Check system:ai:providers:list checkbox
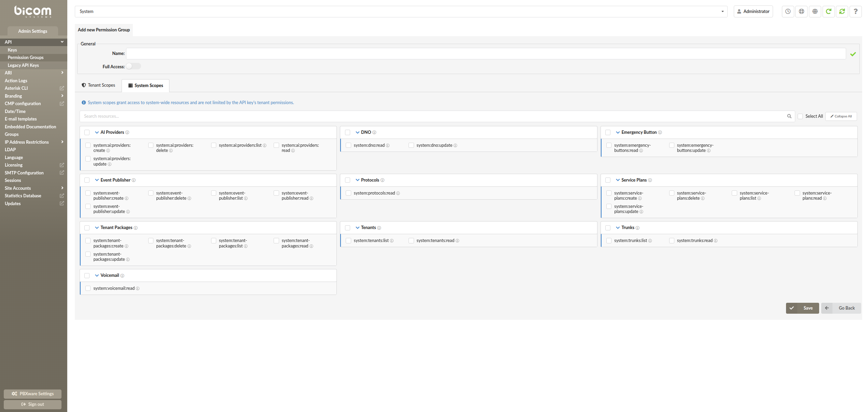 pos(213,145)
